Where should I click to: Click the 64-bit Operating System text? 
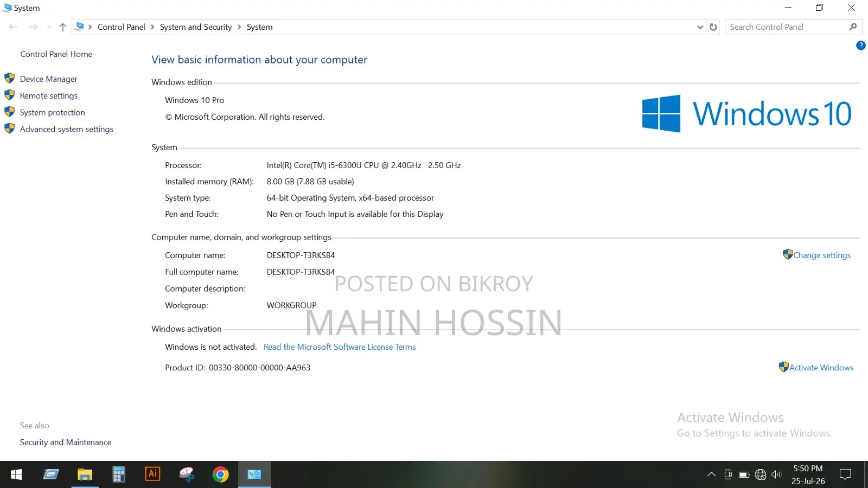[x=350, y=198]
